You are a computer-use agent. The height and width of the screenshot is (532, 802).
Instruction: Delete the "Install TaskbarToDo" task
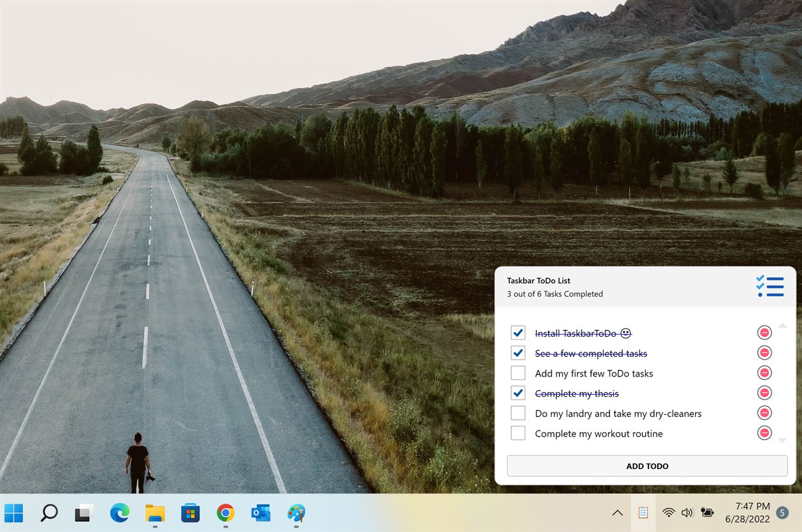pos(764,332)
